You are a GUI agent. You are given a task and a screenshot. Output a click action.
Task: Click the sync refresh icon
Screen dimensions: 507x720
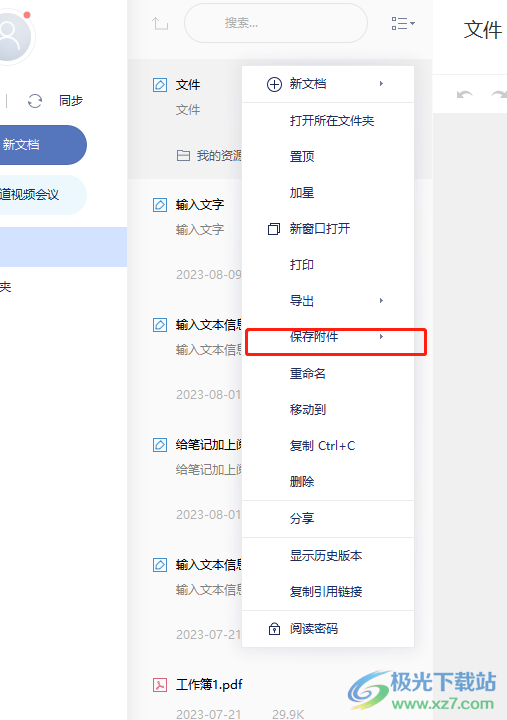coord(35,101)
